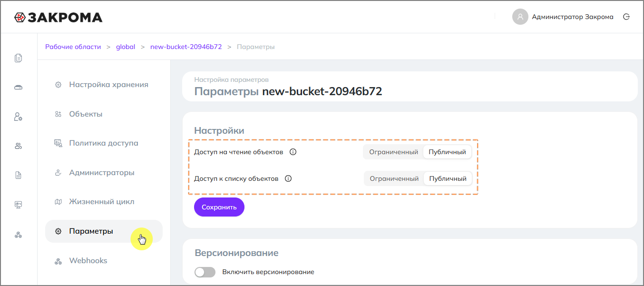Open the monitor icon in left rail
The width and height of the screenshot is (644, 286).
pyautogui.click(x=19, y=205)
